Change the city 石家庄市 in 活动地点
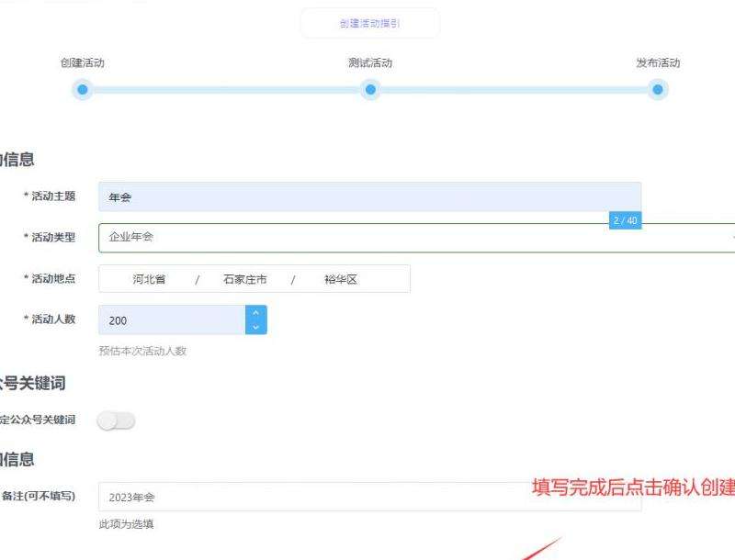Viewport: 735px width, 560px height. 244,279
